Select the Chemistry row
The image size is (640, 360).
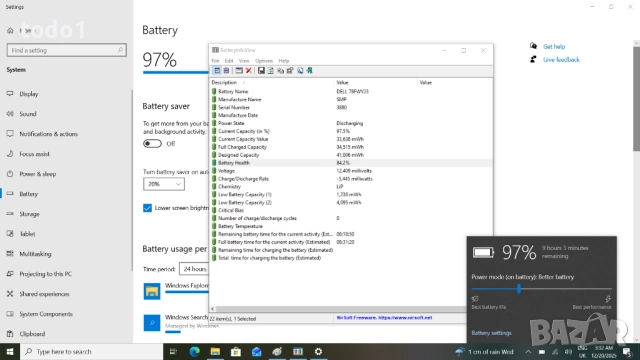click(351, 187)
